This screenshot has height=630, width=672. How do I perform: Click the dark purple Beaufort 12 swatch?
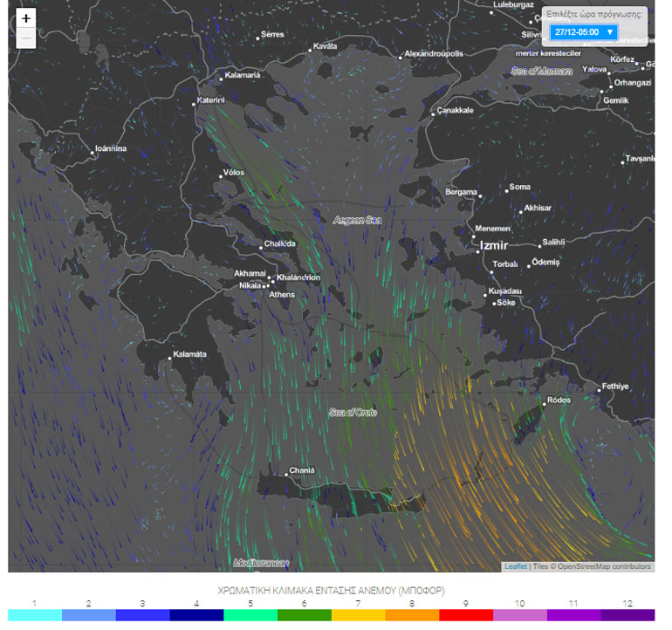click(627, 615)
